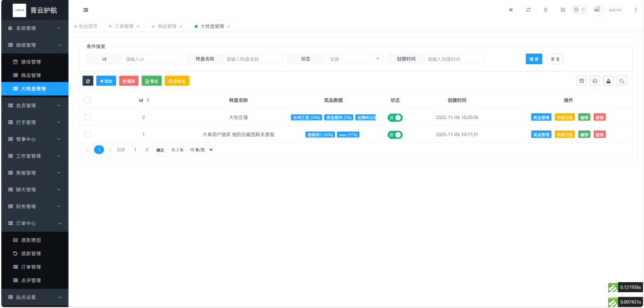Toggle the theme switch in the header
This screenshot has width=644, height=308.
click(x=579, y=10)
